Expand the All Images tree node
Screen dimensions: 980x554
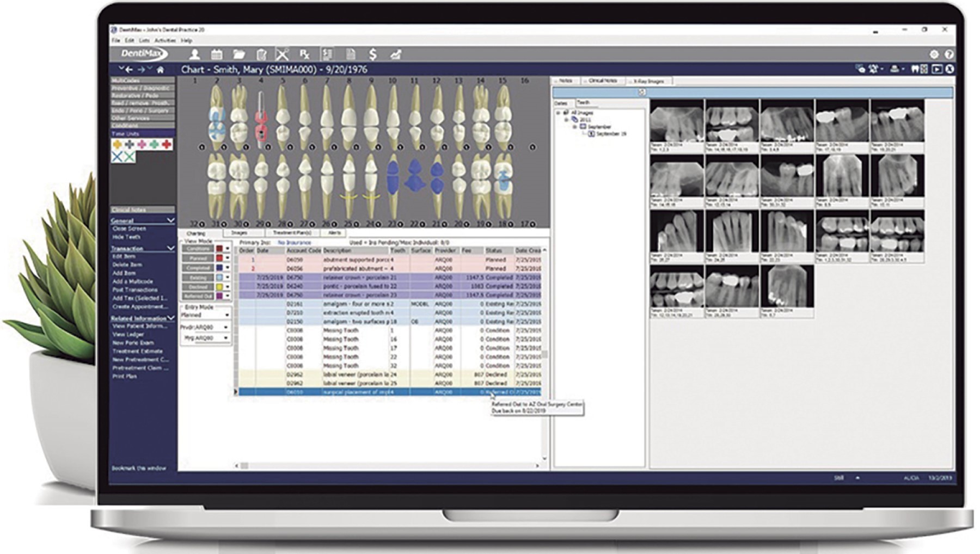tap(558, 113)
